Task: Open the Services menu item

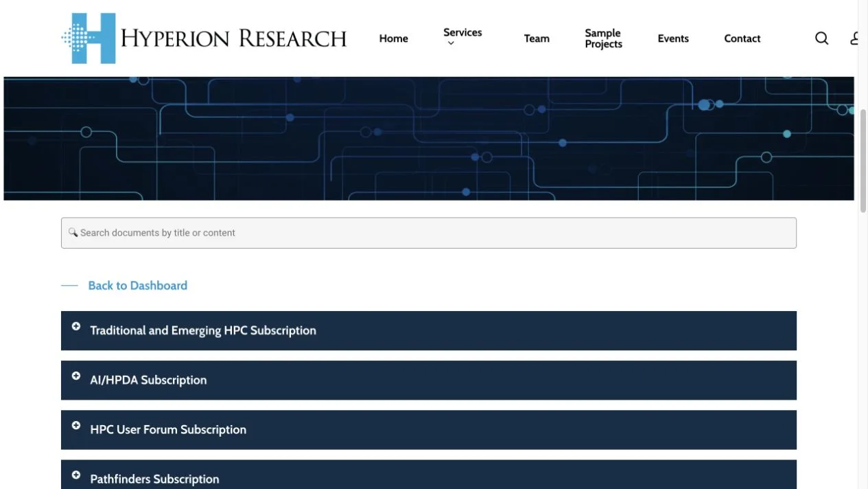Action: [x=462, y=32]
